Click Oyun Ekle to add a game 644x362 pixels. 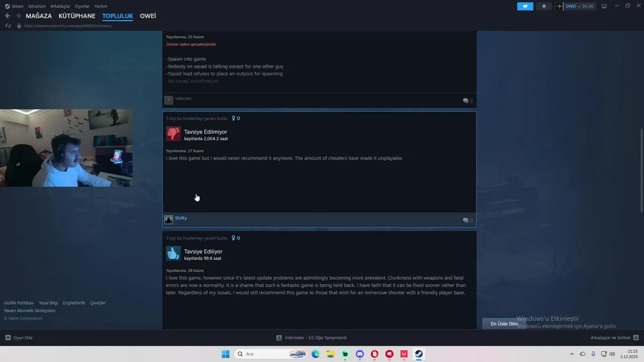coord(19,338)
